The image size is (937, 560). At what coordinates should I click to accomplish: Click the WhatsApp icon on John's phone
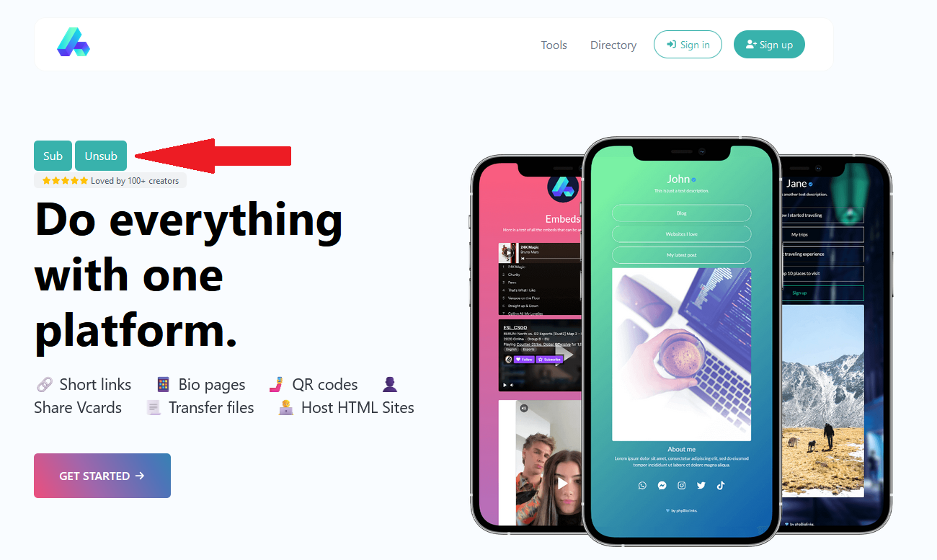642,486
